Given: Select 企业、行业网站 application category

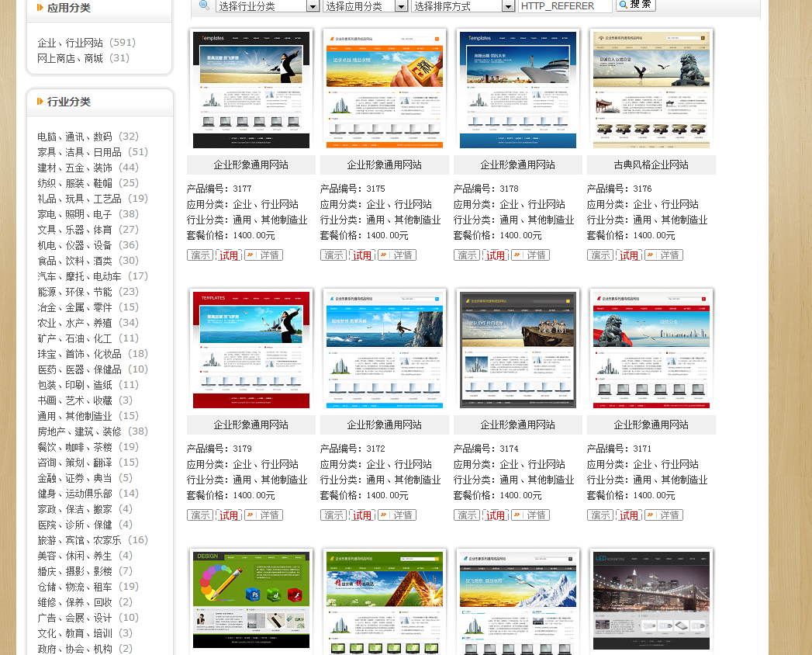Looking at the screenshot, I should tap(70, 43).
